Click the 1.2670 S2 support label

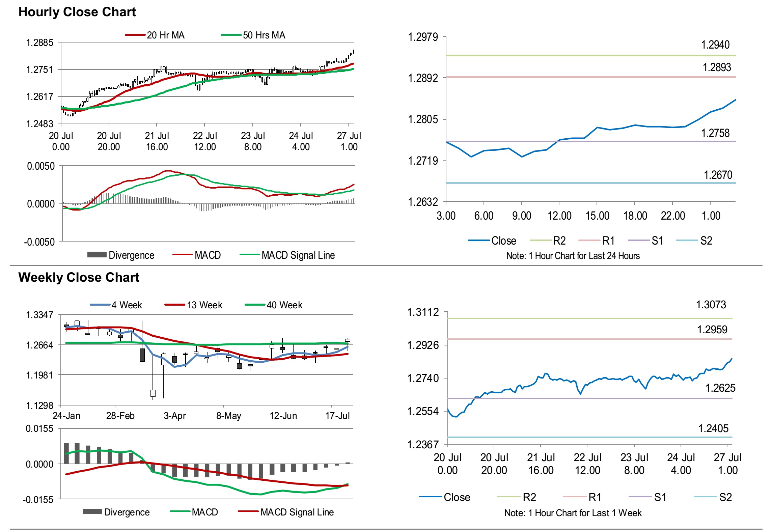[718, 175]
